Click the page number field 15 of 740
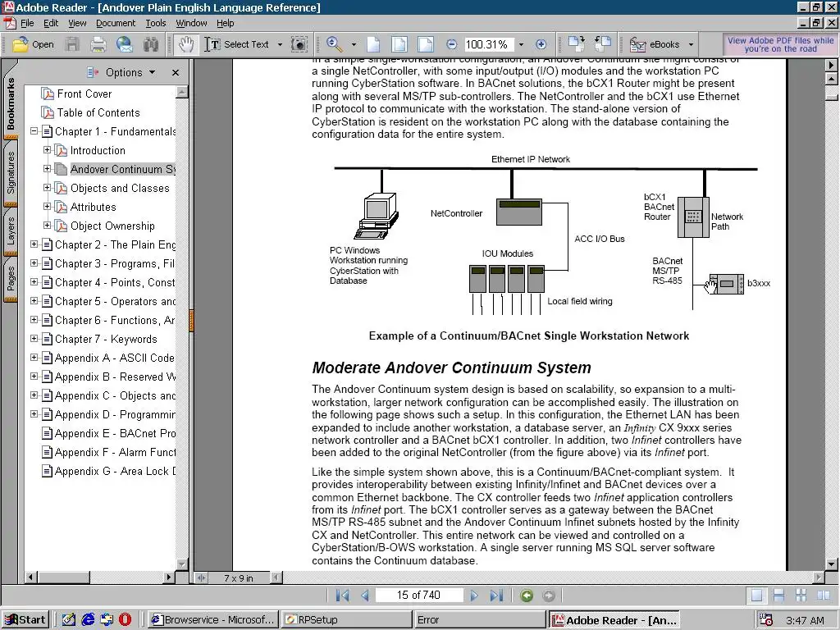Screen dimensions: 840x630 [419, 596]
